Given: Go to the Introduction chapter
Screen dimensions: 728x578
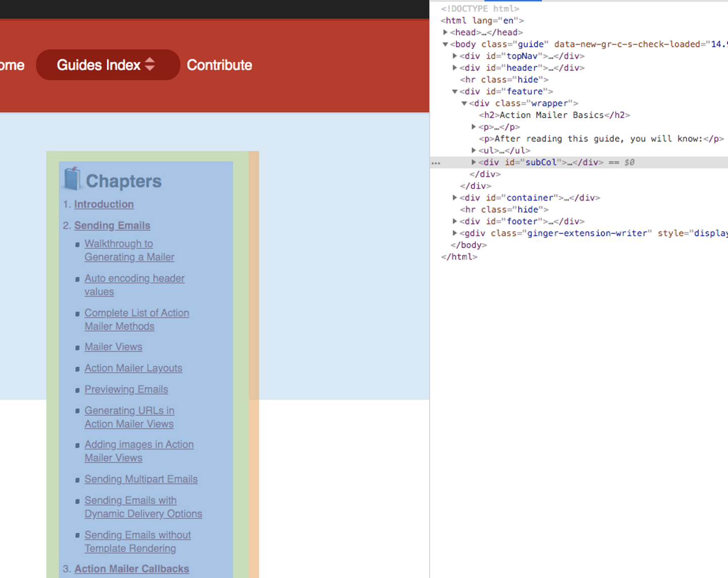Looking at the screenshot, I should pos(104,204).
